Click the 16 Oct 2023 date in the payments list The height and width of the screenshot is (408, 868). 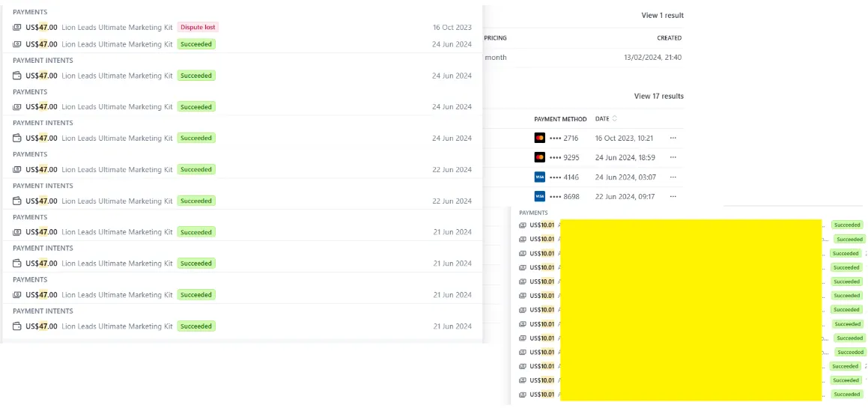tap(452, 27)
